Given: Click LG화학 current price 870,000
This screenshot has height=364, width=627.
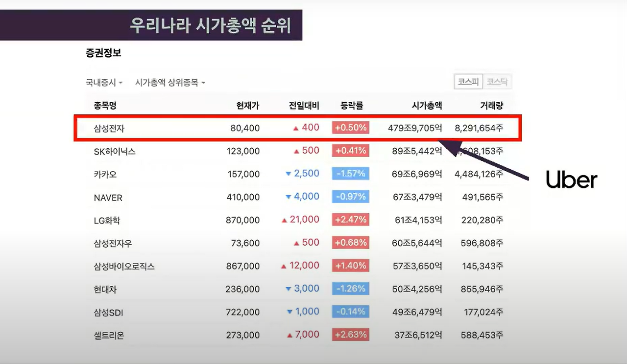Looking at the screenshot, I should point(242,220).
